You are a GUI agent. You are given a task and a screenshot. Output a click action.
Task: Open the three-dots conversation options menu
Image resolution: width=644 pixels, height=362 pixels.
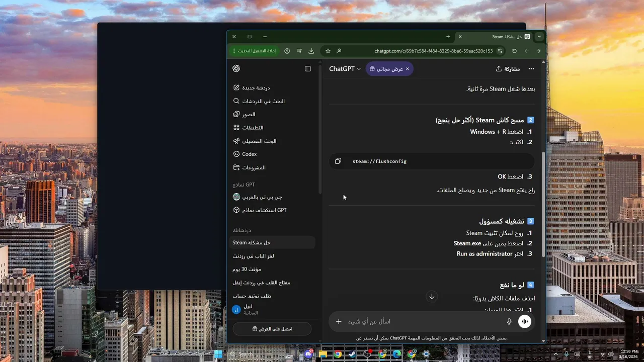531,69
